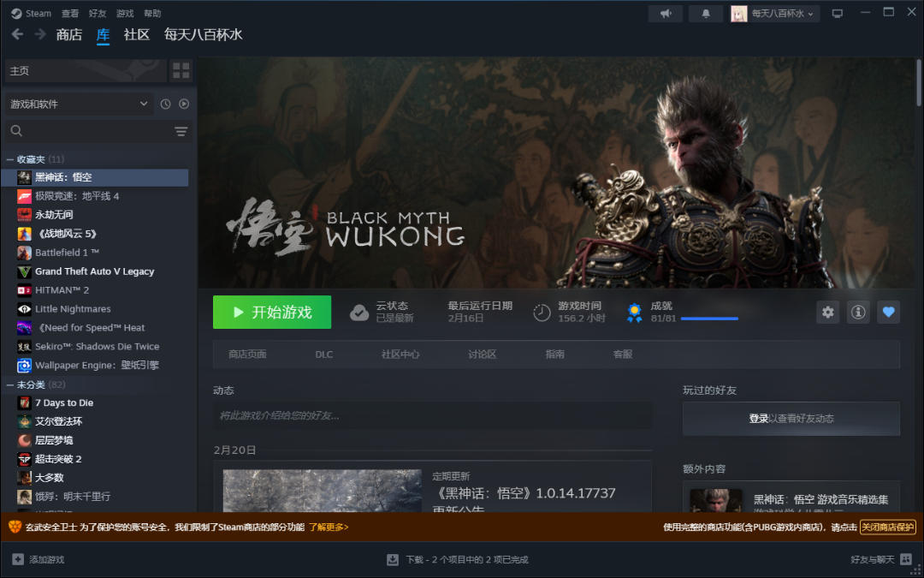Open the 1.0.14.17737 update news thumbnail

tap(323, 491)
